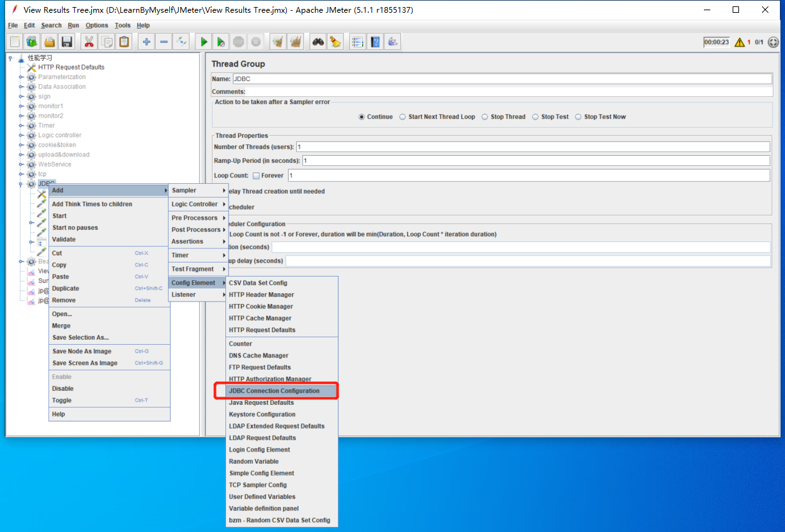Choose JDBC Connection Configuration
The image size is (785, 532).
click(282, 391)
